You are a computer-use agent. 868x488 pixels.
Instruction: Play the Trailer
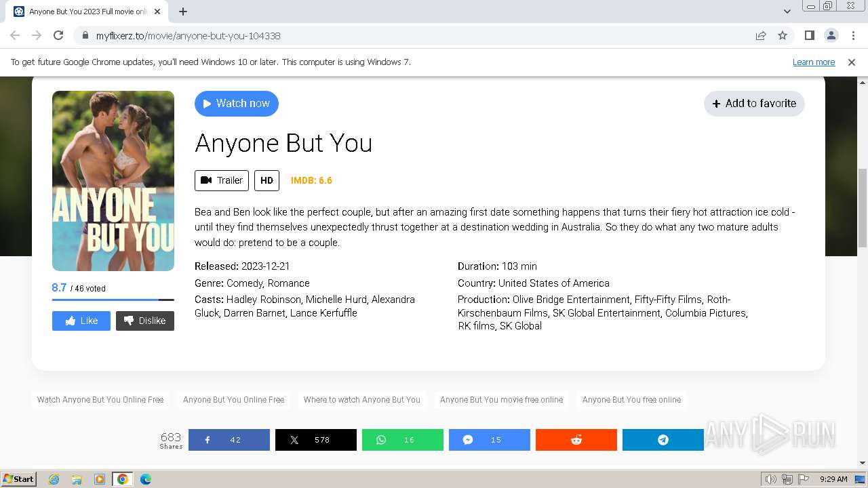coord(222,180)
